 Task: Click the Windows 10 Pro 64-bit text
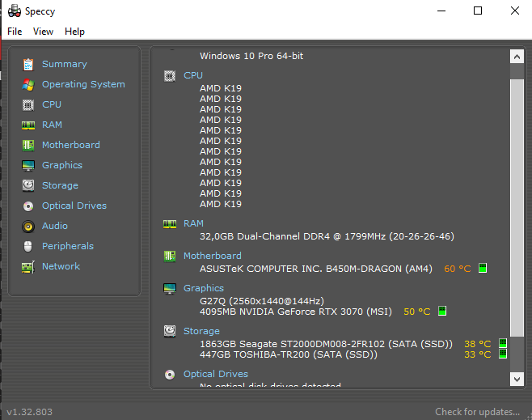pyautogui.click(x=251, y=56)
